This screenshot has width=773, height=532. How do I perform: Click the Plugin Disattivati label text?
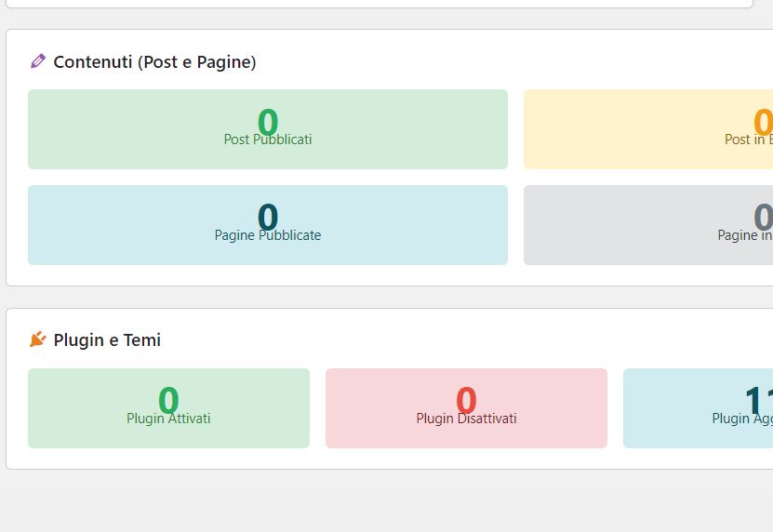[466, 419]
